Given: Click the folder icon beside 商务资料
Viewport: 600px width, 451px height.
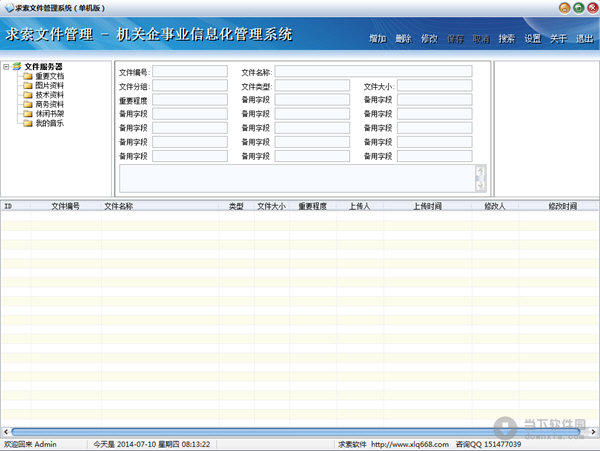Looking at the screenshot, I should (x=28, y=104).
